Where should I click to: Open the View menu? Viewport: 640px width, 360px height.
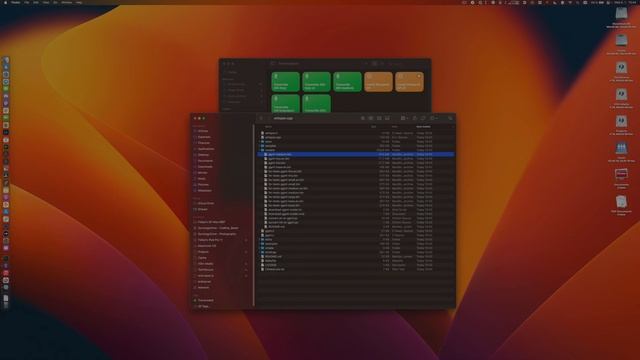(46, 2)
